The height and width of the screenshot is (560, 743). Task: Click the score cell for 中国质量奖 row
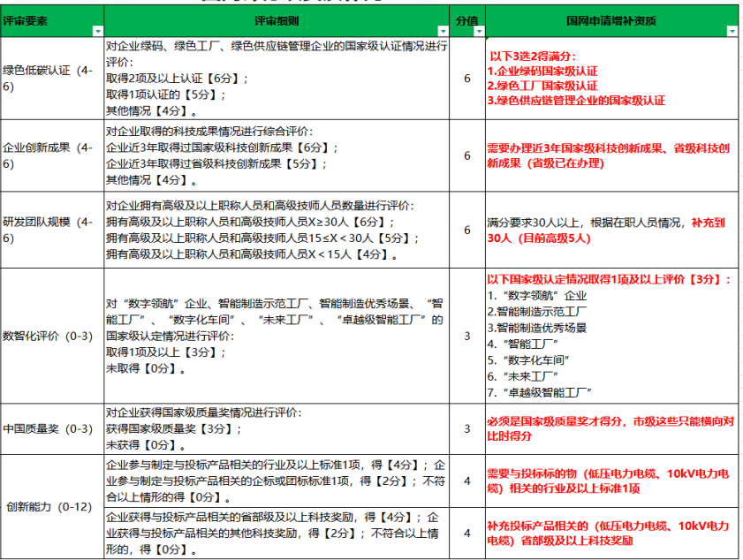[467, 428]
